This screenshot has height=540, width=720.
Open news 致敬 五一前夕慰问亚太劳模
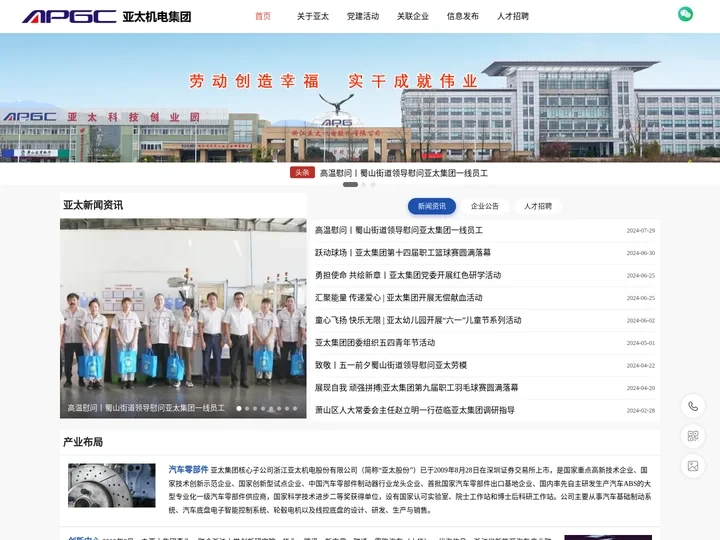coord(391,365)
